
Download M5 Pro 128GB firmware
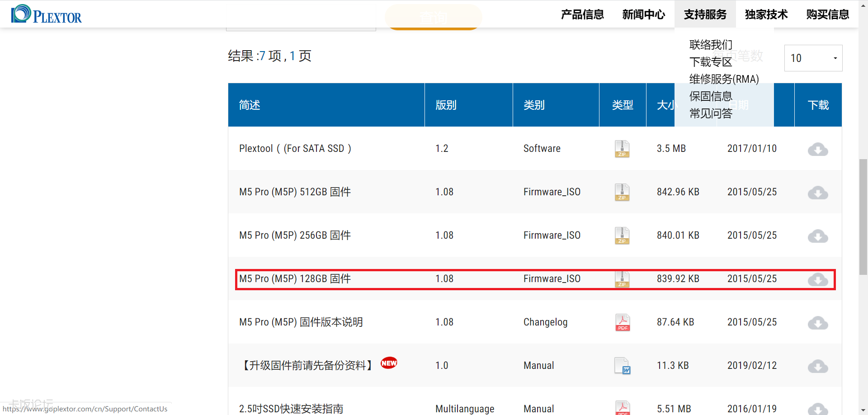point(818,279)
